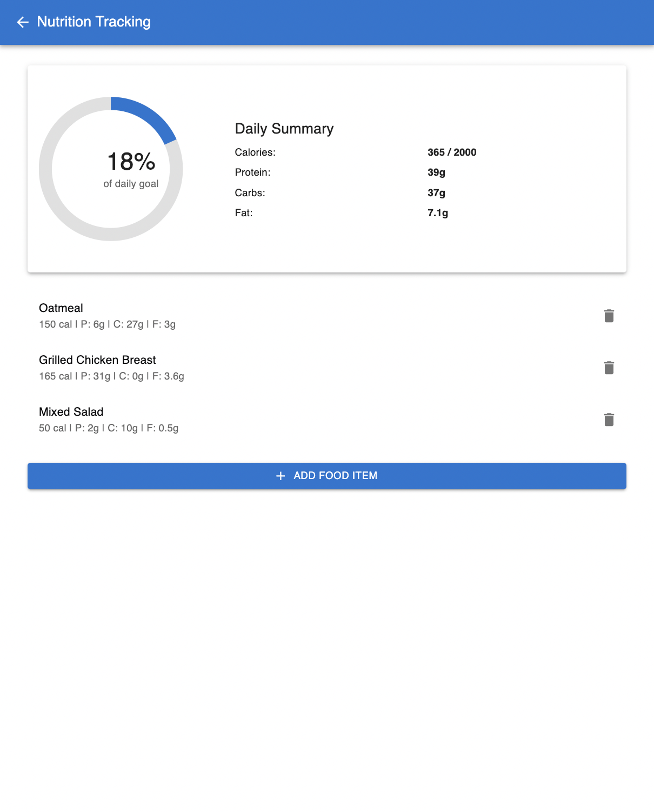654x812 pixels.
Task: Select the Grilled Chicken Breast item
Action: [x=97, y=360]
